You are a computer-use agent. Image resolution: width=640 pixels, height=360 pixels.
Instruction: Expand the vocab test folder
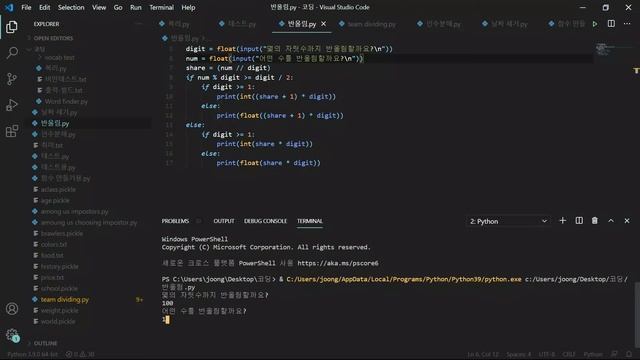tap(59, 58)
